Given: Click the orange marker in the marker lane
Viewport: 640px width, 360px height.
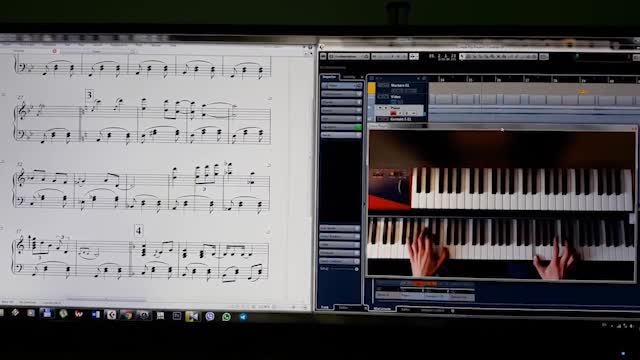Looking at the screenshot, I should pos(584,92).
